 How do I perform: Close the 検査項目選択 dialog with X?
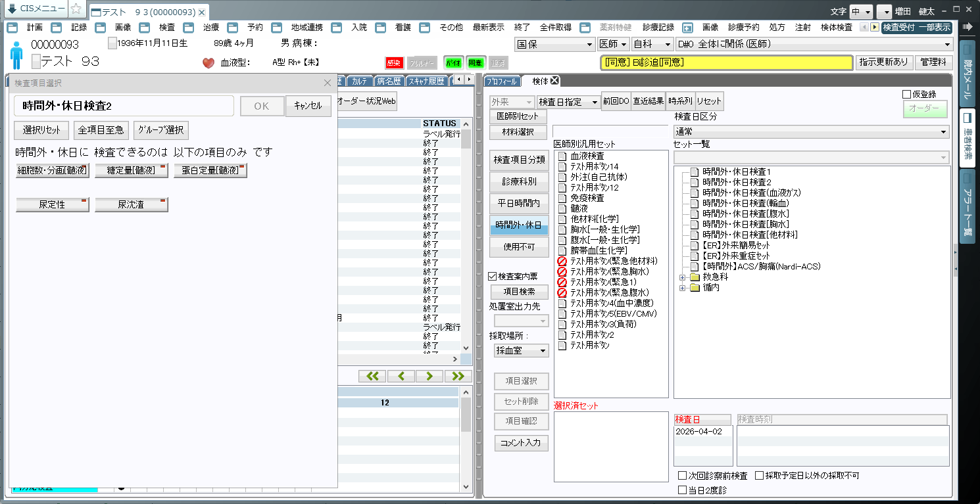(x=328, y=83)
